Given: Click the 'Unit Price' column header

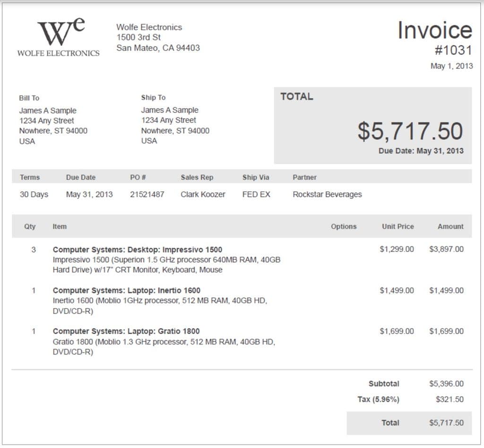Looking at the screenshot, I should [398, 226].
